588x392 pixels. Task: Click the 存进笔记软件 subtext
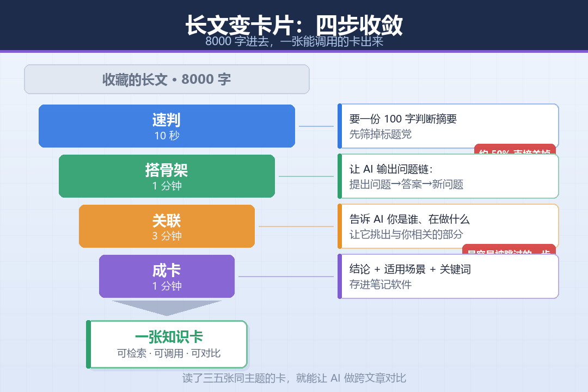coord(380,284)
